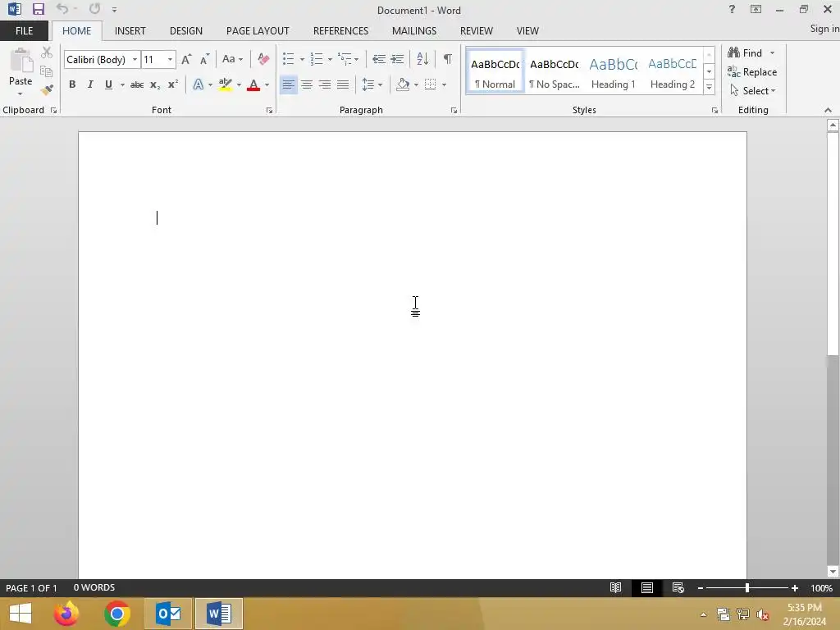The width and height of the screenshot is (840, 630).
Task: Click the Save icon in quick access toolbar
Action: click(38, 9)
